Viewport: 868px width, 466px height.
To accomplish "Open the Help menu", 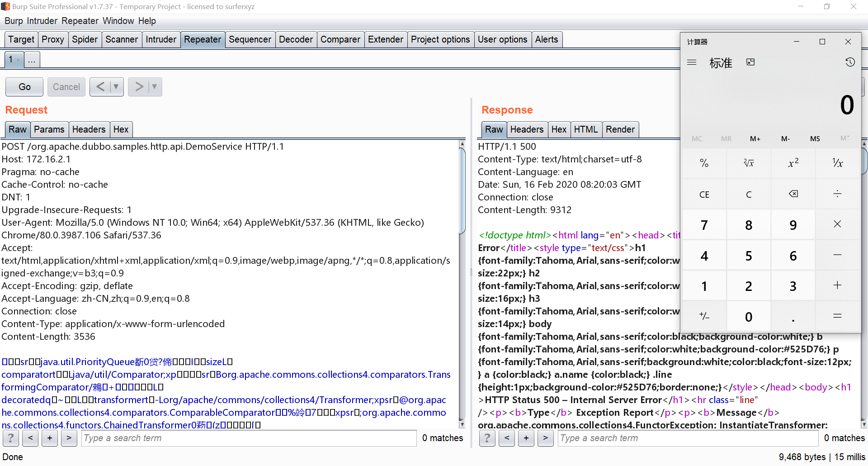I will click(x=147, y=21).
